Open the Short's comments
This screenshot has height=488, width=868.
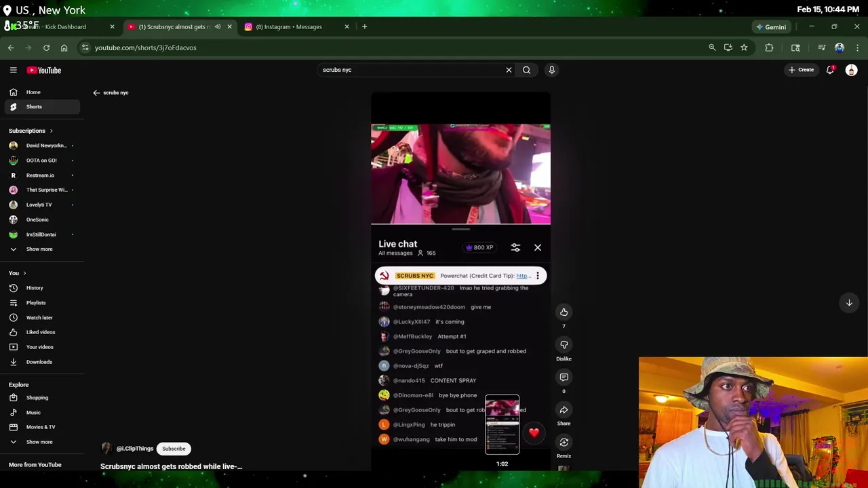point(564,377)
